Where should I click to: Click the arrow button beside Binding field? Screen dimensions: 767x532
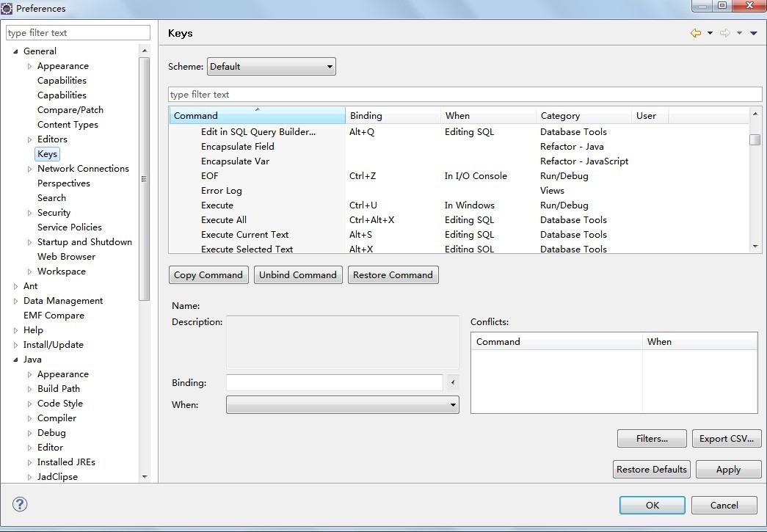(x=452, y=382)
